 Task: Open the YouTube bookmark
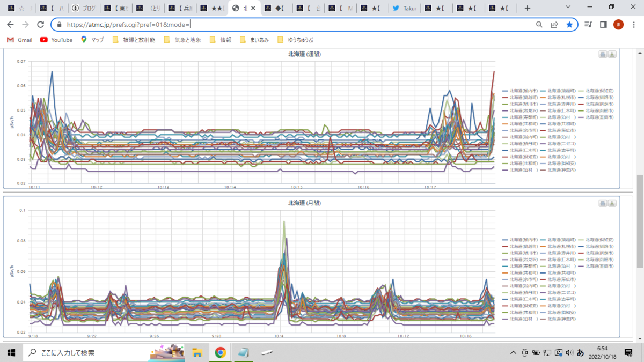point(56,39)
